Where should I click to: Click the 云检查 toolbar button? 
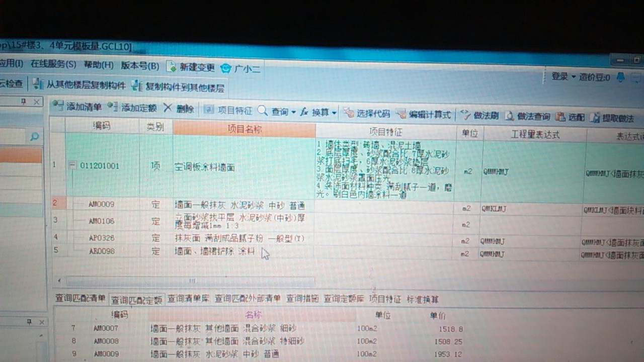tap(11, 83)
